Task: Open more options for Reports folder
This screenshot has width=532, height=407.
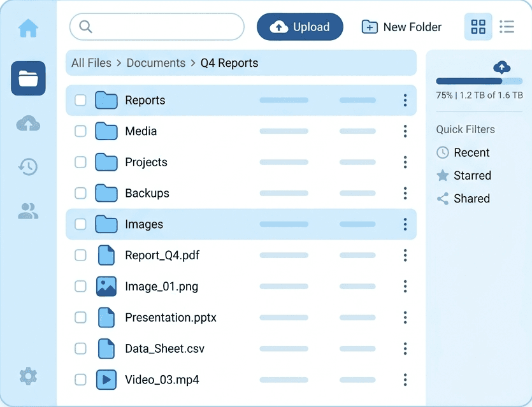Action: click(405, 100)
